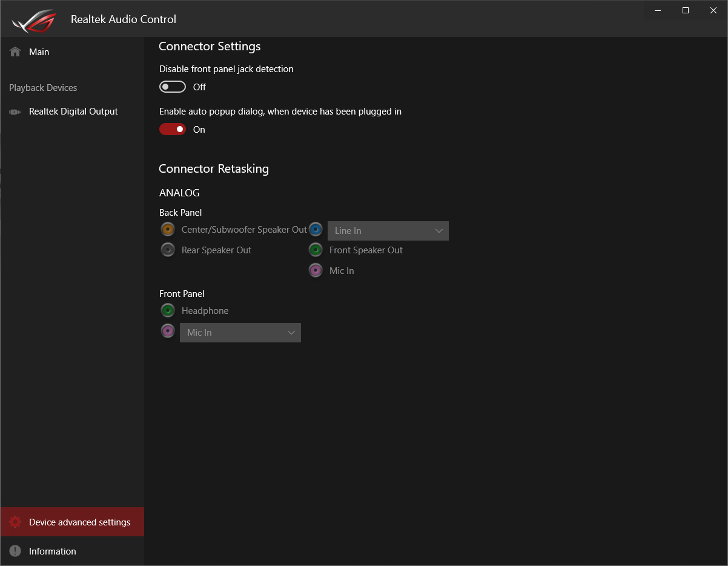Image resolution: width=728 pixels, height=566 pixels.
Task: Select Realtek Digital Output device
Action: coord(72,112)
